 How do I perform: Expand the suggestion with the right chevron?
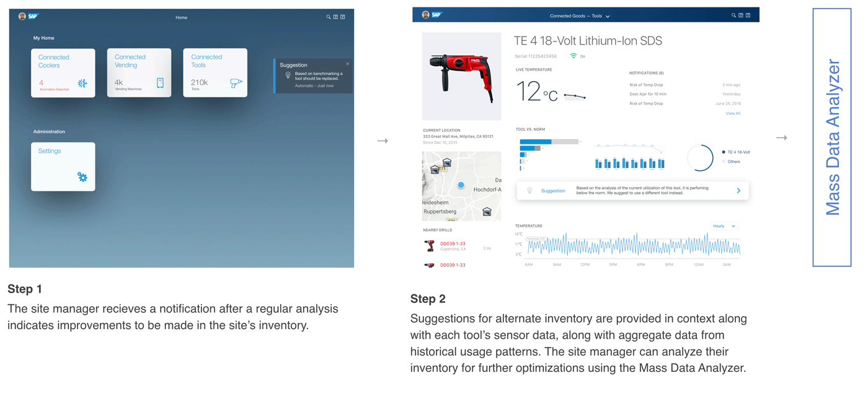pyautogui.click(x=738, y=191)
